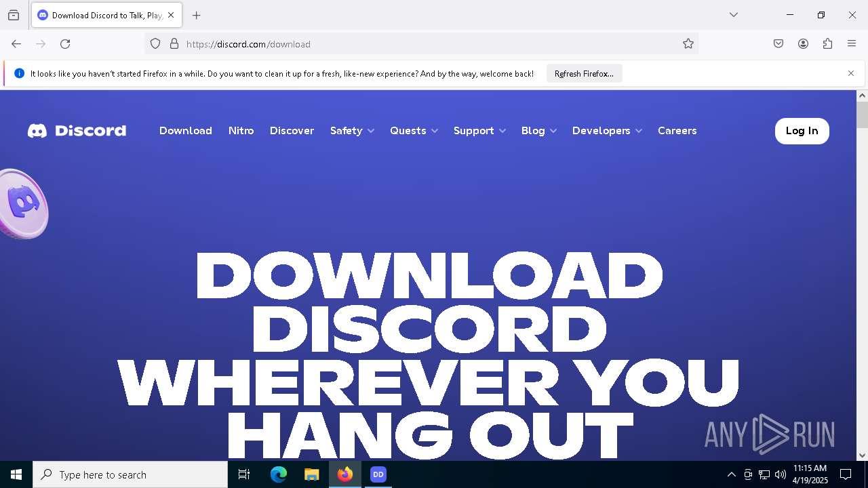The width and height of the screenshot is (868, 488).
Task: Click the page scrollbar up arrow
Action: click(862, 95)
